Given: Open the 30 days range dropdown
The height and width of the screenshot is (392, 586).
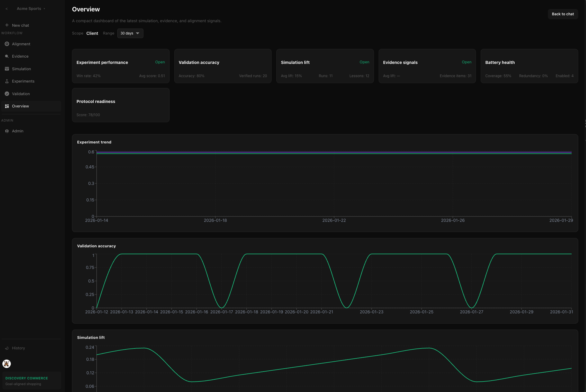Looking at the screenshot, I should click(130, 33).
